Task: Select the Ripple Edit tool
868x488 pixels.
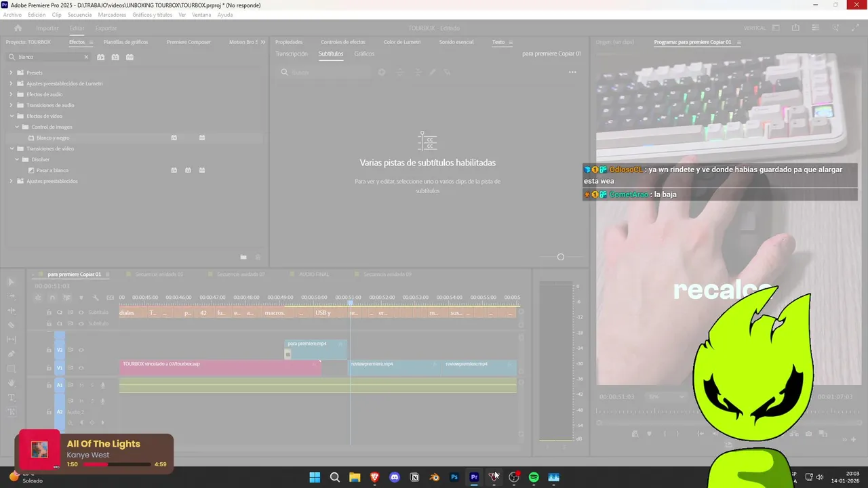Action: coord(12,310)
